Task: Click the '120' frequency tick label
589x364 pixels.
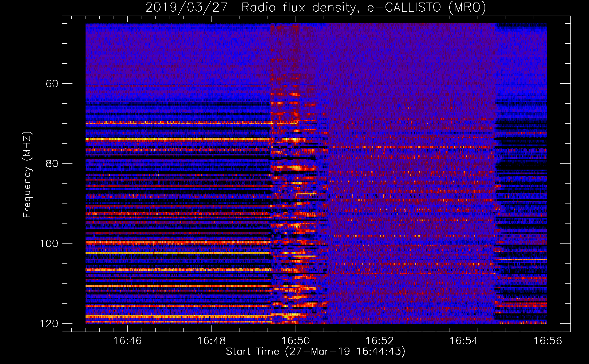Action: 48,324
